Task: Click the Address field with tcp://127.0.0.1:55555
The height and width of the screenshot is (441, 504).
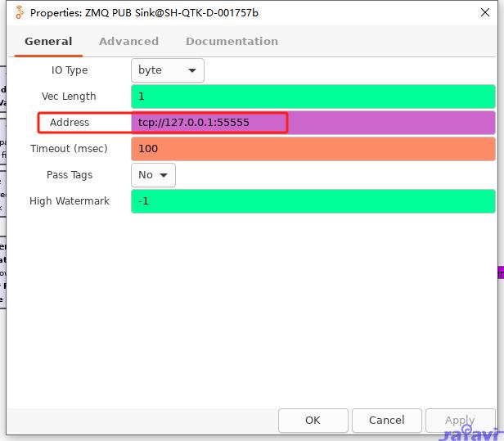Action: coord(313,123)
